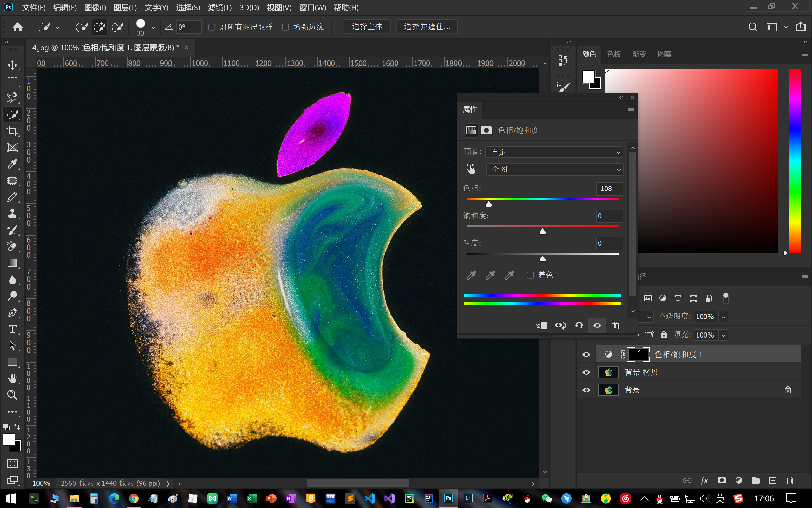
Task: Select the Path Selection tool
Action: point(12,345)
